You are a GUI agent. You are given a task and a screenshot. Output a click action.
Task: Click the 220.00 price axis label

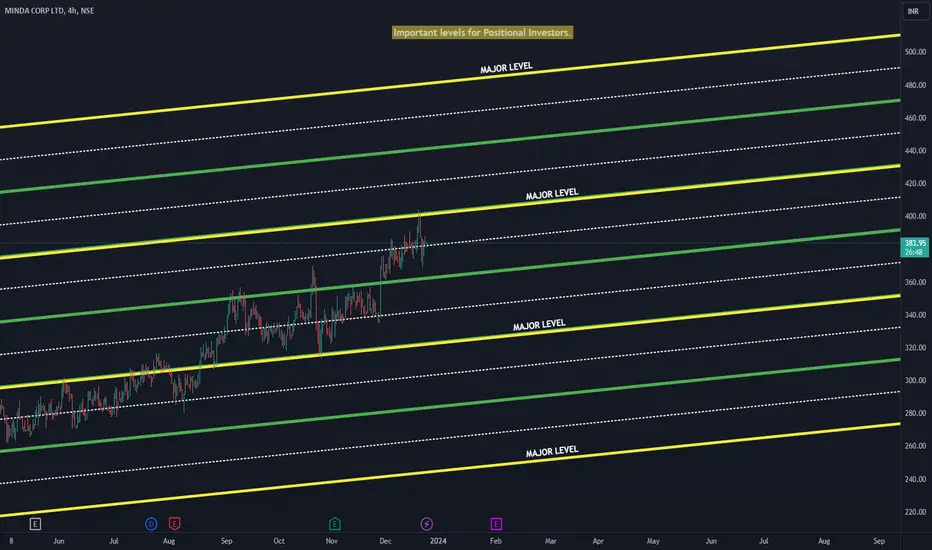[915, 511]
